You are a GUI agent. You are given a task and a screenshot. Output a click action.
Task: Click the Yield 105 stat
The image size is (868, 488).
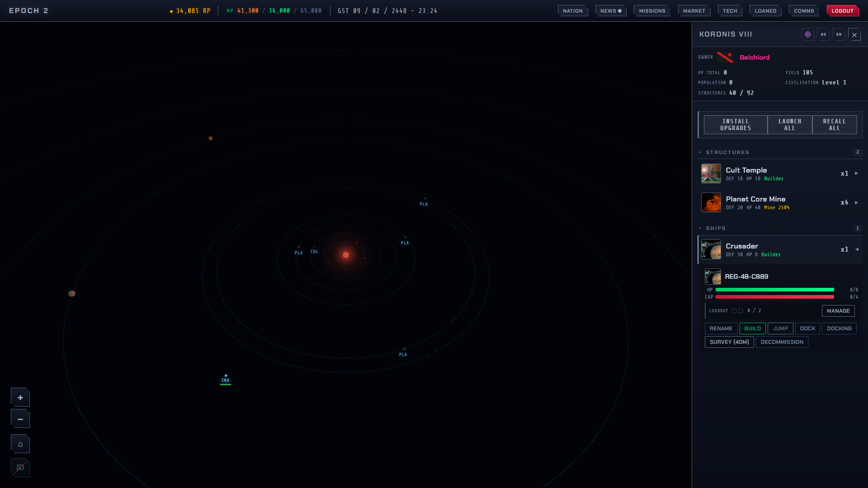coord(799,72)
